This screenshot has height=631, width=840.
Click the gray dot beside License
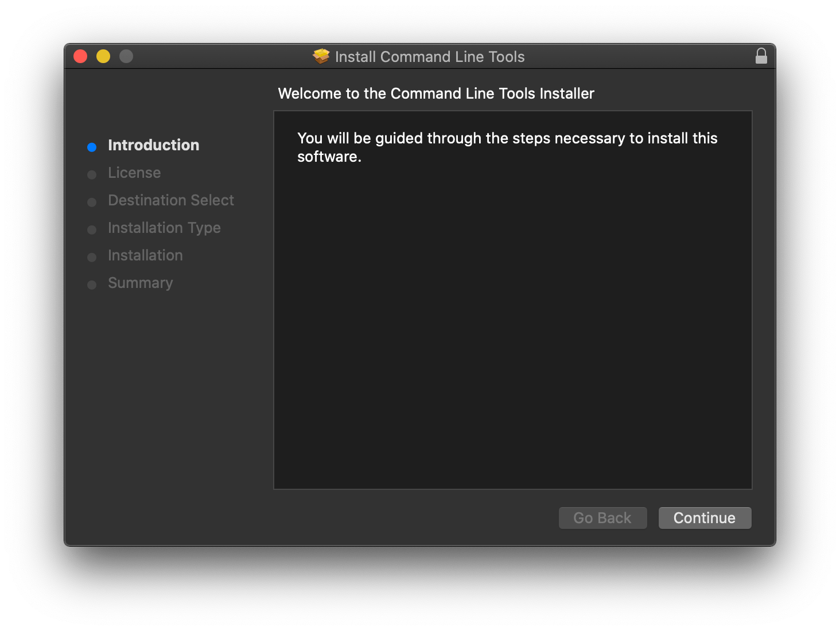pos(92,174)
